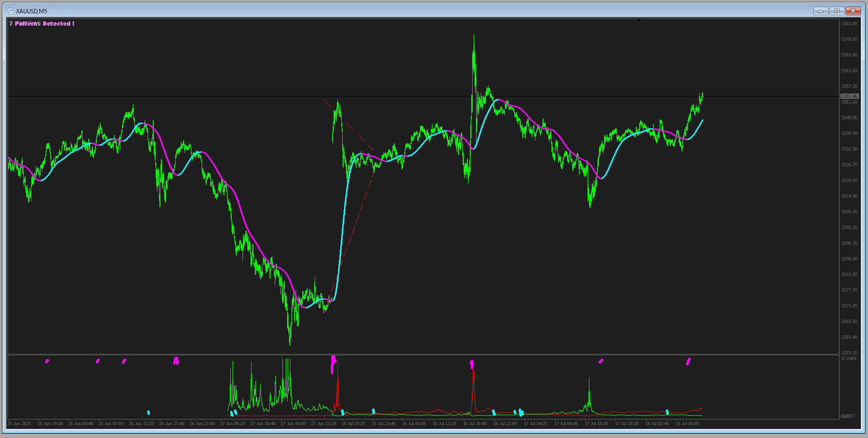Click the '26 Jun 17:40' time label
The image size is (868, 438).
pyautogui.click(x=172, y=424)
